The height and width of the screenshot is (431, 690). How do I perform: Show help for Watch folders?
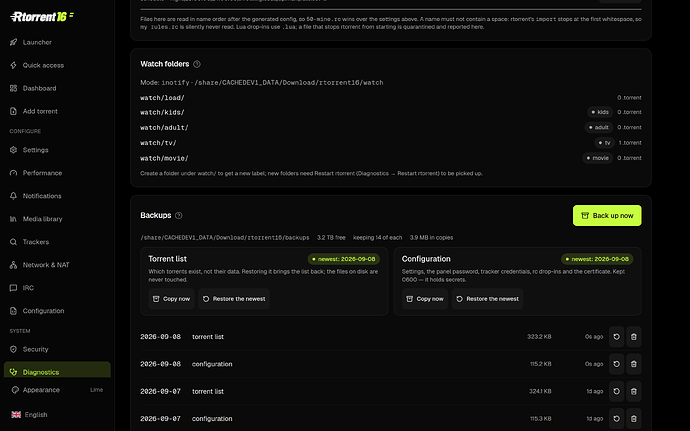(x=197, y=64)
